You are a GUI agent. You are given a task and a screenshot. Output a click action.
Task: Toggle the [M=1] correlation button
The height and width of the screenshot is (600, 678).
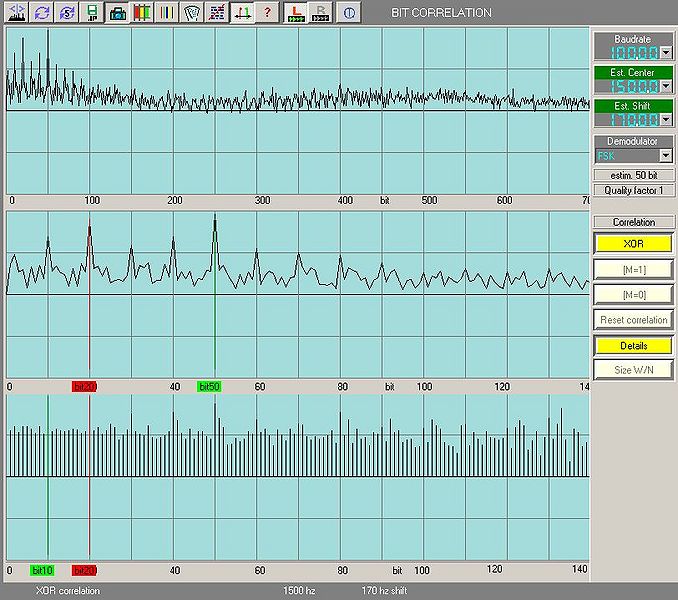(x=633, y=269)
